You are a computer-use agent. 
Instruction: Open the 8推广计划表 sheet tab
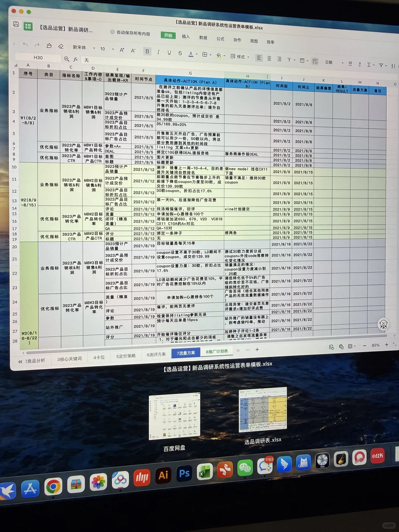pos(216,351)
